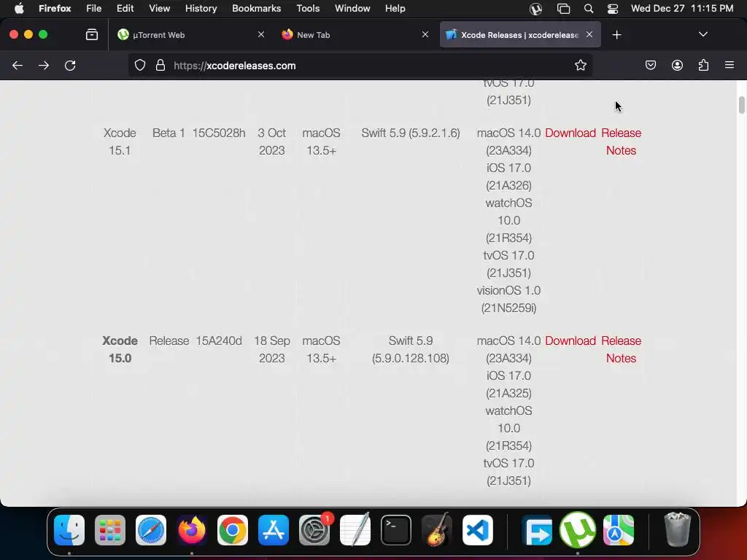Screen dimensions: 747x560
Task: Close the Xcode Releases tab
Action: (589, 35)
